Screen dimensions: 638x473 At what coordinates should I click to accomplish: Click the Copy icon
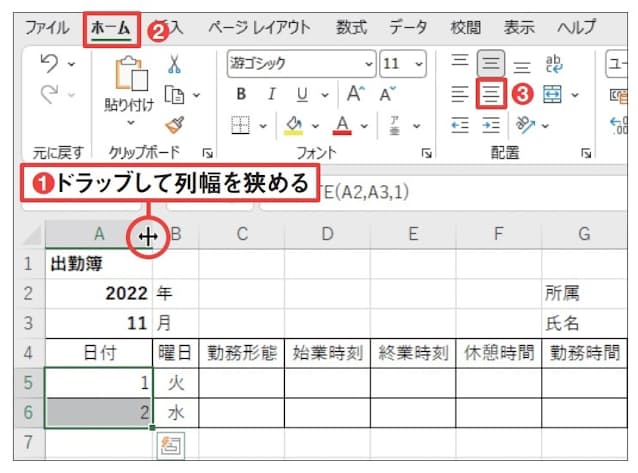click(174, 94)
